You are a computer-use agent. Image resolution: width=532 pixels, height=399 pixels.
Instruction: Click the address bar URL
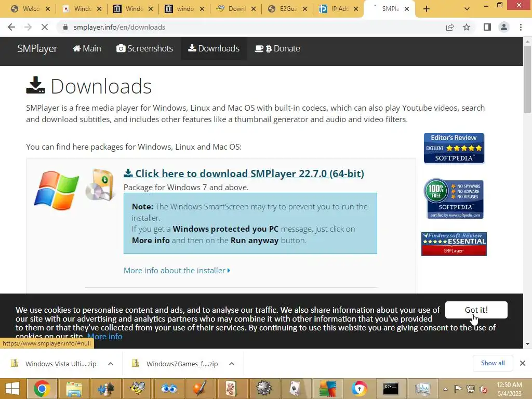coord(119,27)
